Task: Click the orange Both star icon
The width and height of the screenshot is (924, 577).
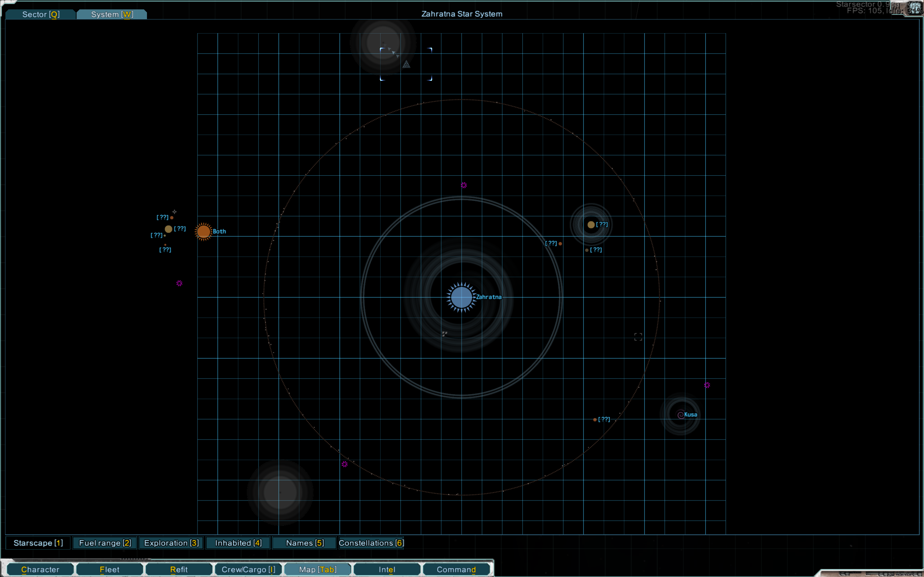Action: point(204,231)
